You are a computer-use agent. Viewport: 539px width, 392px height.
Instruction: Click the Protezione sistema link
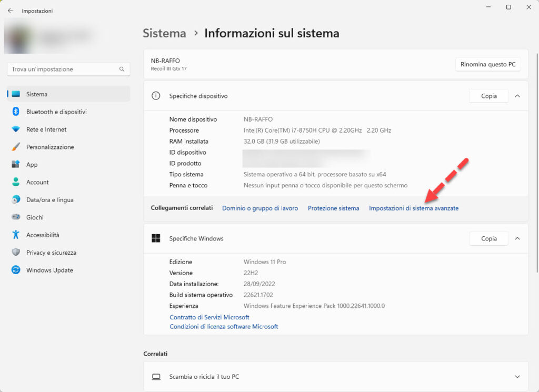pyautogui.click(x=333, y=208)
